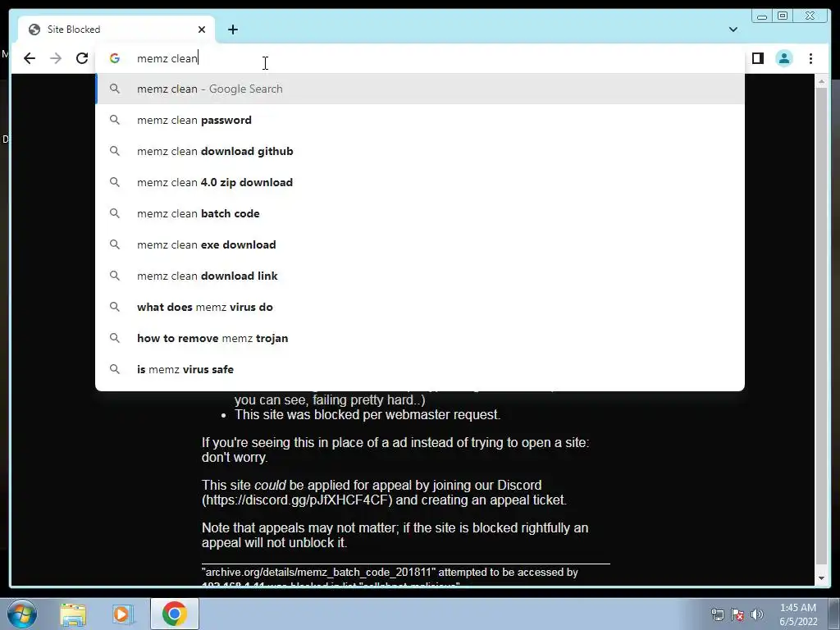This screenshot has width=840, height=630.
Task: Click the address bar containing 'memz clean'
Action: 420,58
